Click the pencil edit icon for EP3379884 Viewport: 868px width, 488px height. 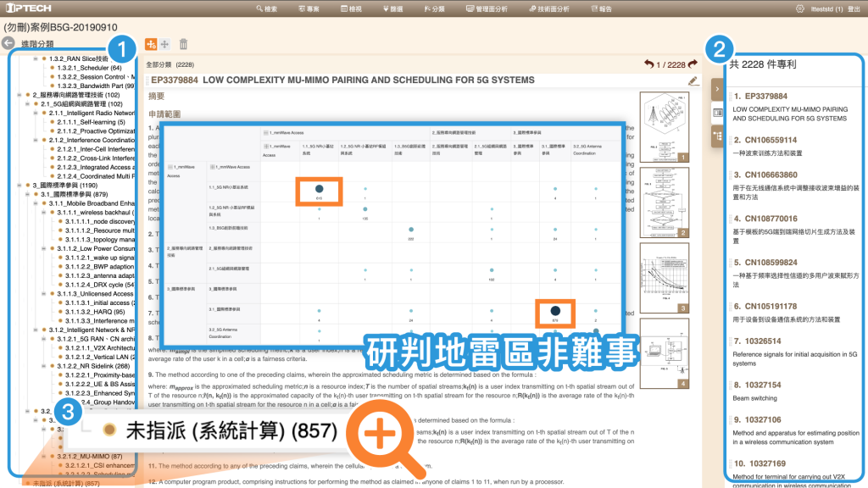(x=693, y=81)
